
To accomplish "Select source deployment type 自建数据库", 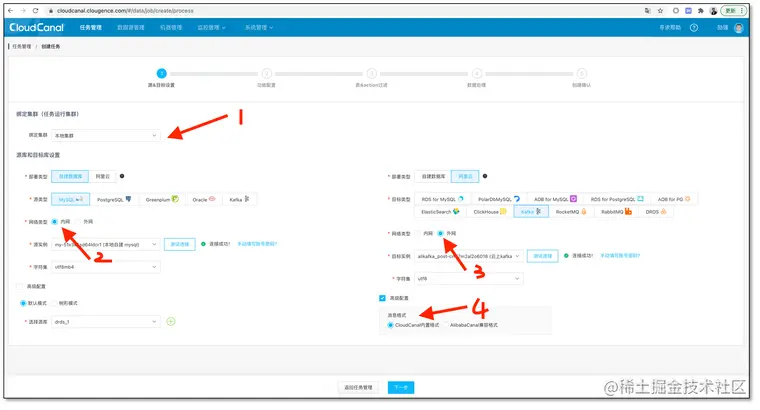I will [70, 176].
